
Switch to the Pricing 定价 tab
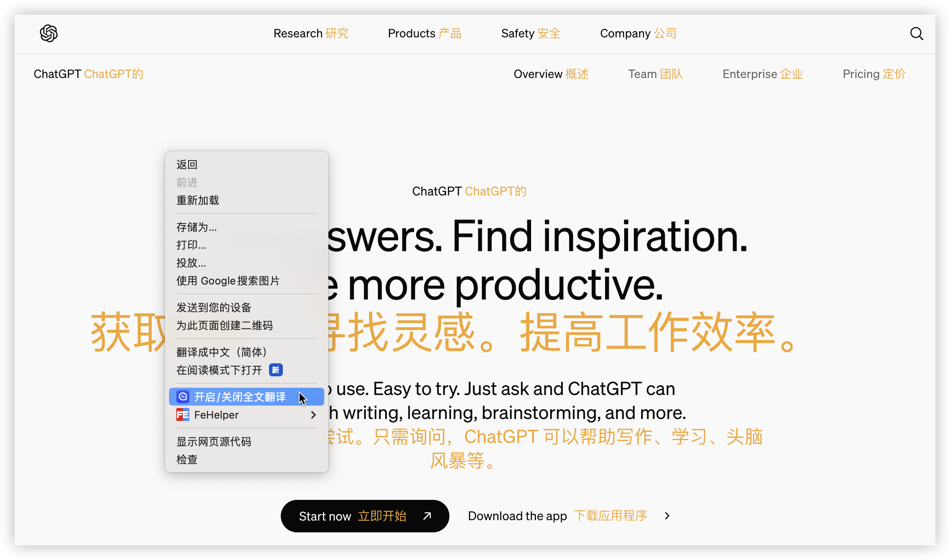coord(874,74)
